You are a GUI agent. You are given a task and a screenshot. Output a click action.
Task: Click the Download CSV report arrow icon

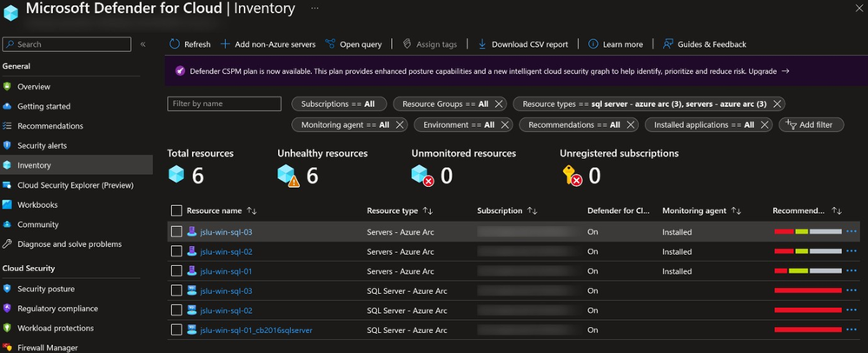(482, 43)
